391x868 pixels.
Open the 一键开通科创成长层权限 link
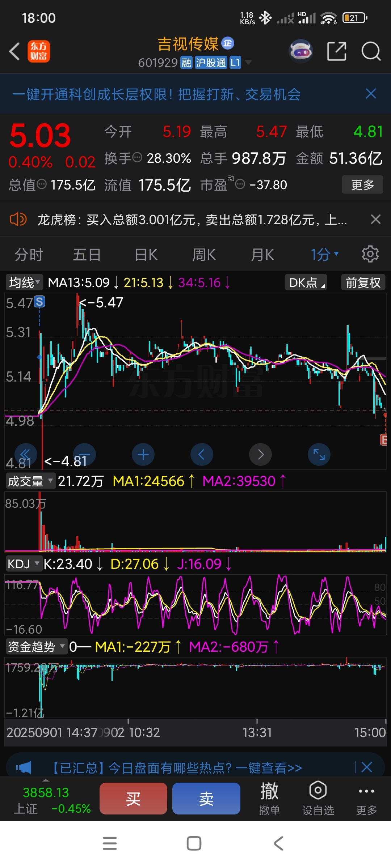point(156,94)
